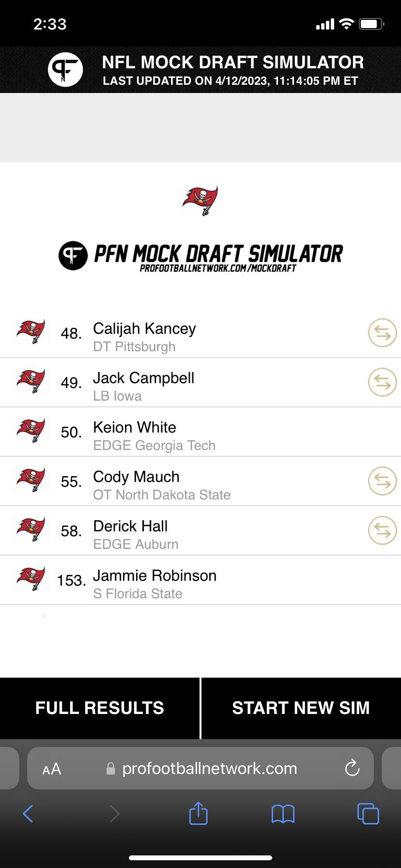
Task: Tap the trade icon beside Calijah Kancey
Action: (x=383, y=333)
